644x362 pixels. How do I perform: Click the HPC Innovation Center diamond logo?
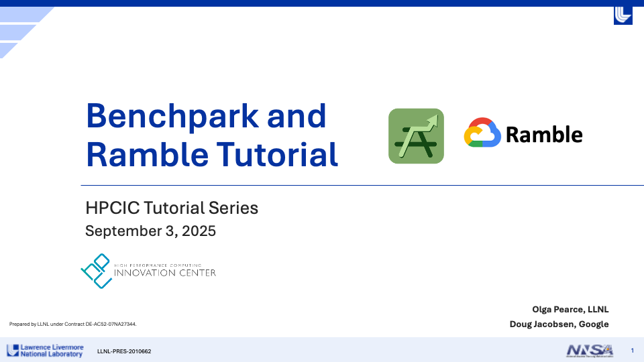tap(97, 271)
